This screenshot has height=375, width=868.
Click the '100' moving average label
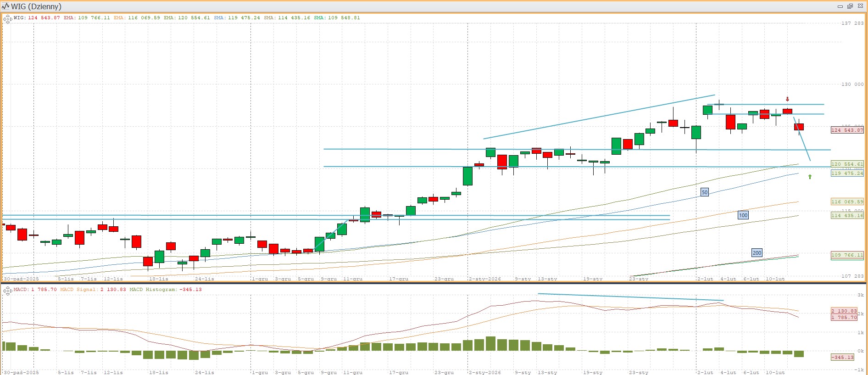click(x=743, y=215)
